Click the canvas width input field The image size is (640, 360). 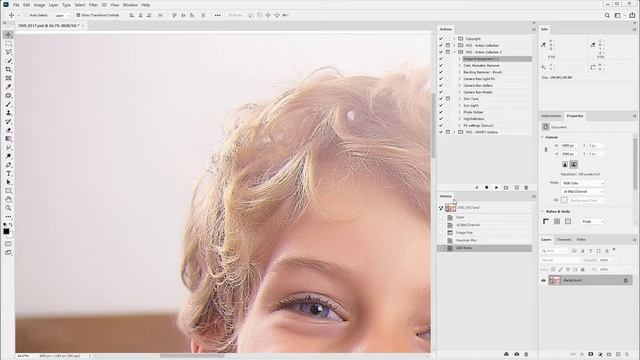point(569,145)
